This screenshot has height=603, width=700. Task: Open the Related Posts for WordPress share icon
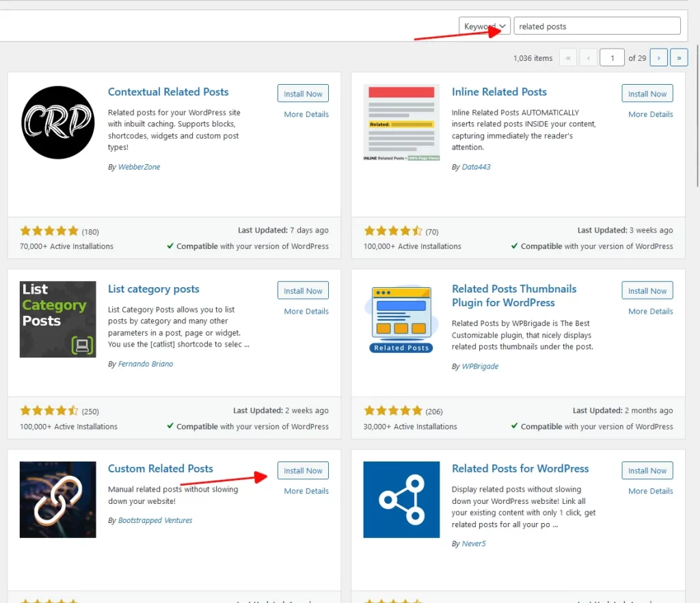tap(401, 500)
